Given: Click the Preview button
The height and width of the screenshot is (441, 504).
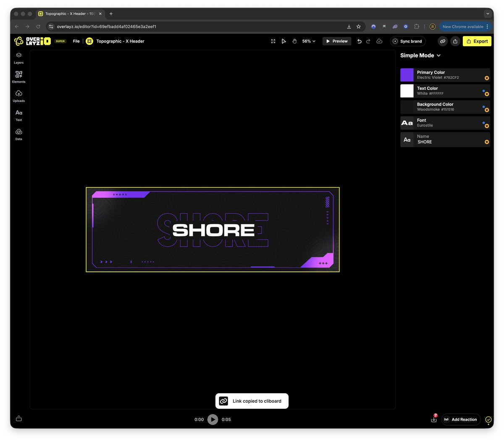Looking at the screenshot, I should 337,41.
